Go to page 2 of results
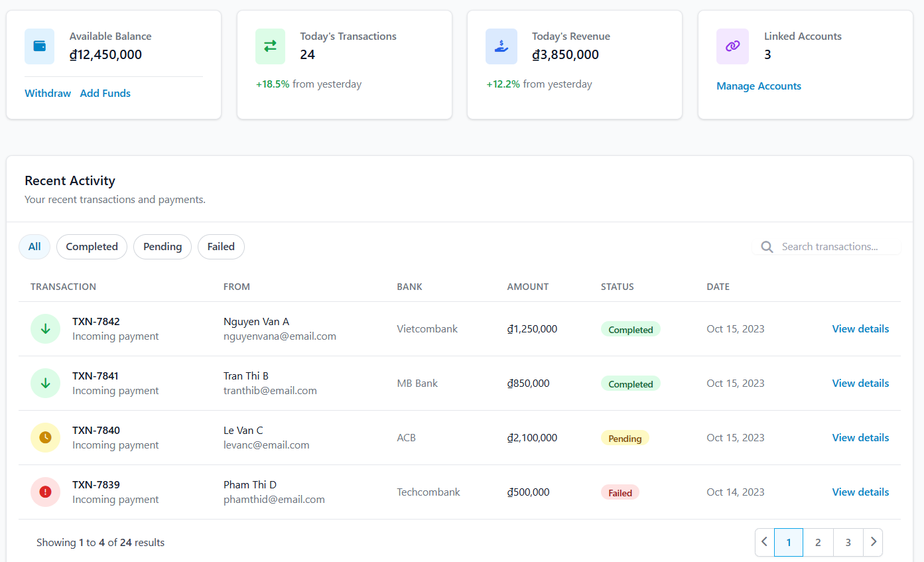The image size is (924, 562). tap(818, 542)
